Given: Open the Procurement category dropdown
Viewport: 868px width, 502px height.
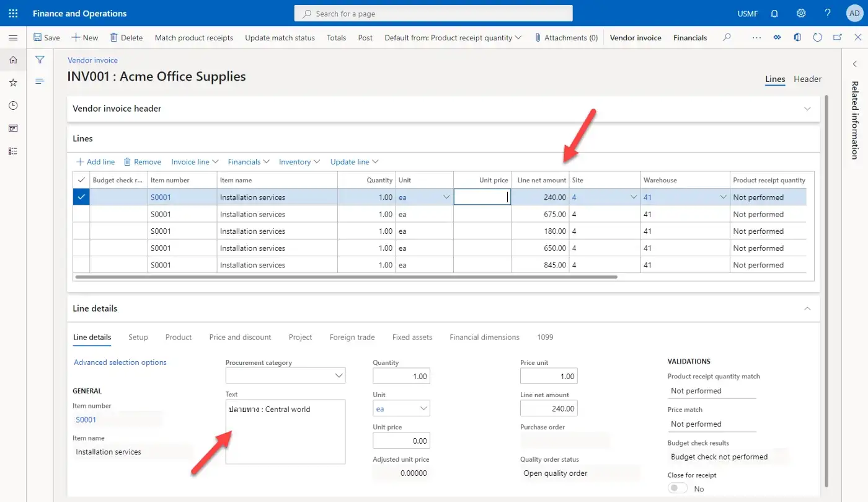Looking at the screenshot, I should click(339, 375).
